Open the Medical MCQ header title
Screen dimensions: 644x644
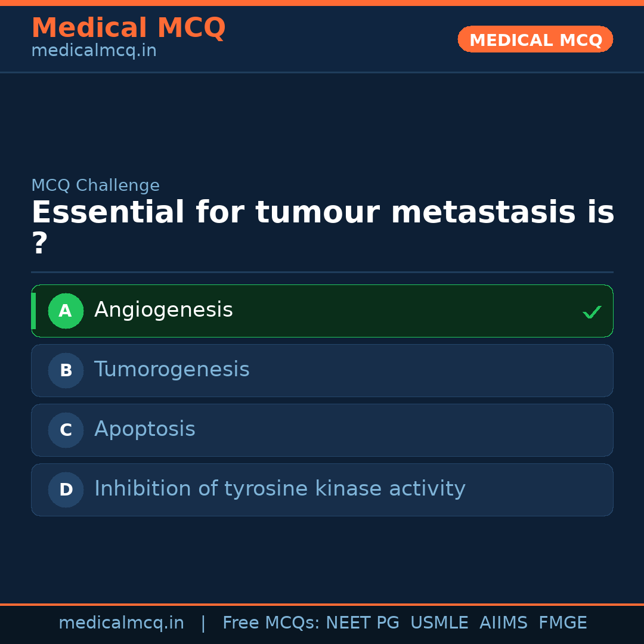pyautogui.click(x=128, y=27)
